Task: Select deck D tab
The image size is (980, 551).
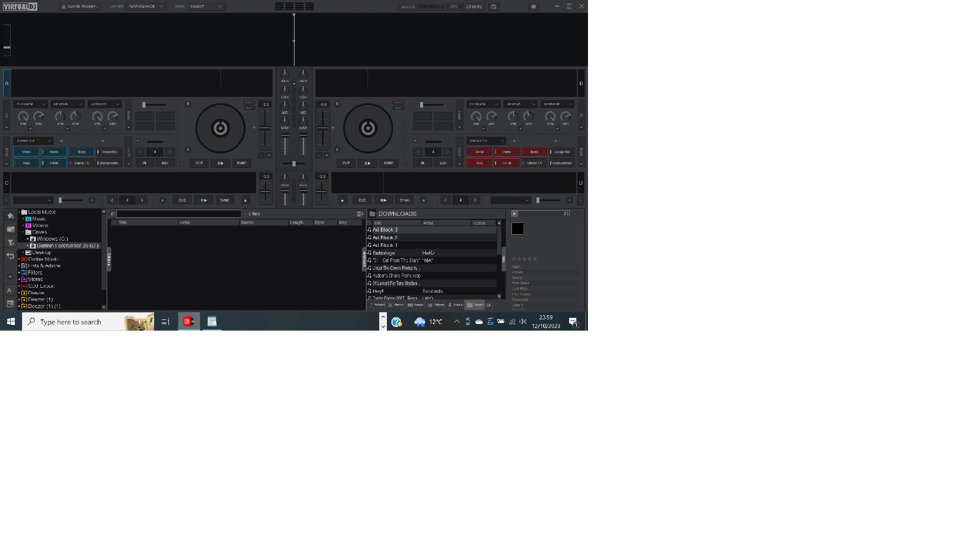Action: pyautogui.click(x=581, y=183)
